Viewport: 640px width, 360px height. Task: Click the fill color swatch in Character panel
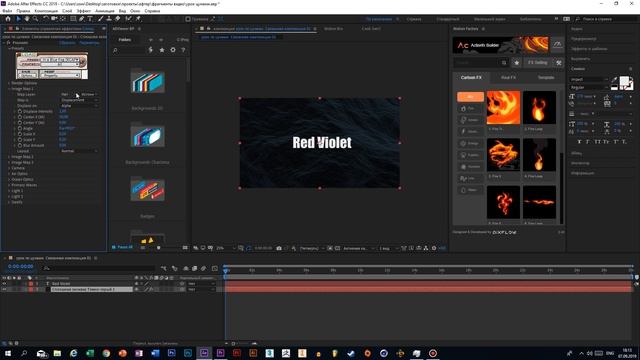pyautogui.click(x=624, y=81)
